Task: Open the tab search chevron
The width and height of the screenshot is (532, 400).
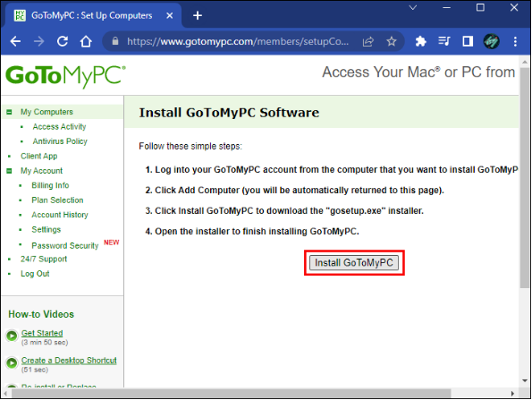Action: pos(413,7)
